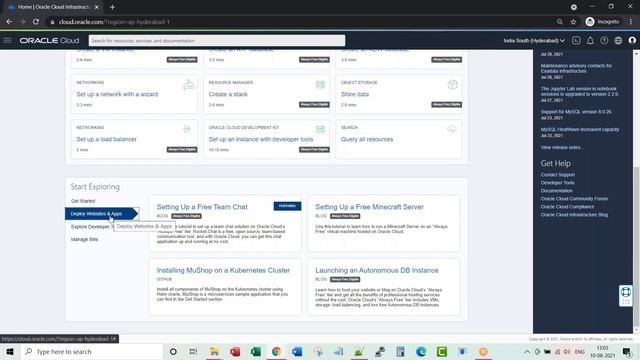The image size is (640, 360).
Task: Select the Get Started tab
Action: (83, 201)
